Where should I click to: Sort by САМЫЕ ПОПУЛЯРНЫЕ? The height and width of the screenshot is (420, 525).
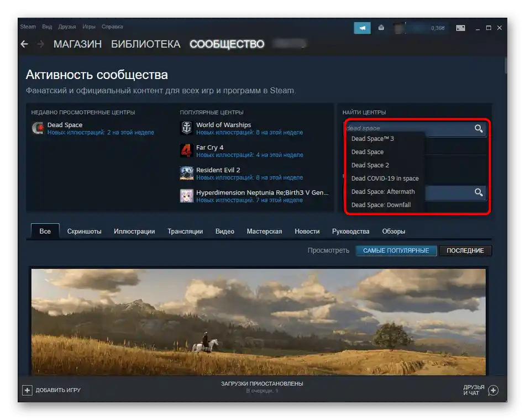(x=396, y=250)
